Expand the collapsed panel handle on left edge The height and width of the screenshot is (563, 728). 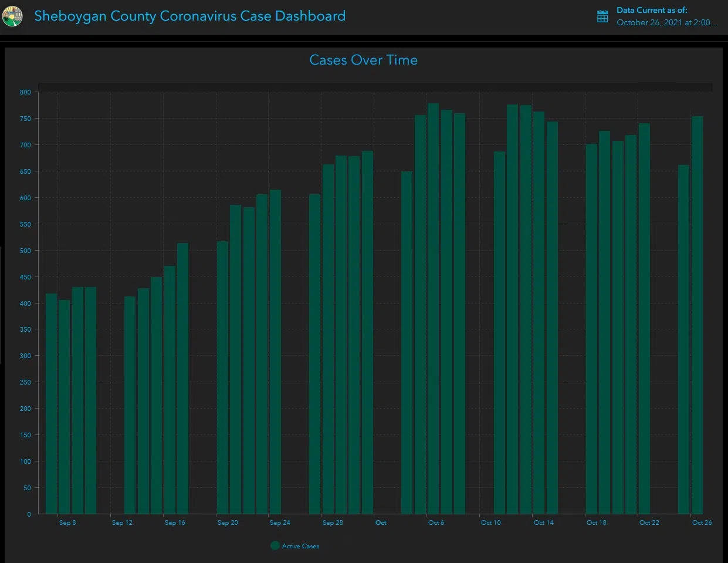coord(1,305)
